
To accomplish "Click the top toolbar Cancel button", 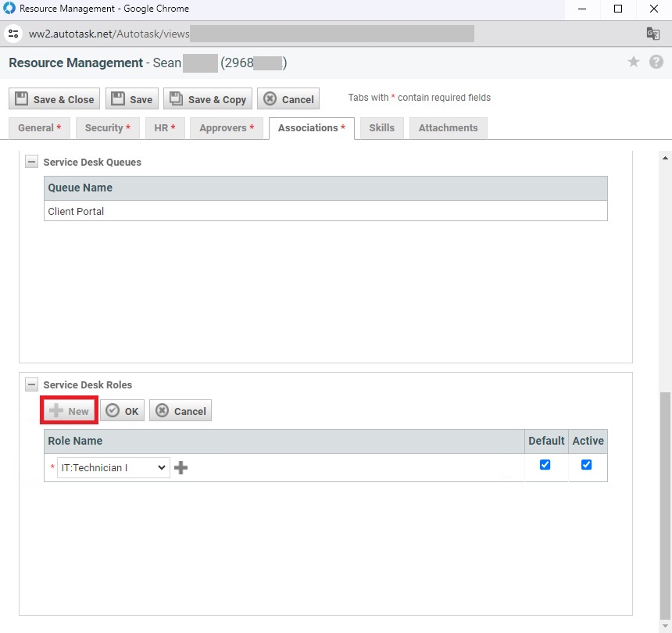I will click(288, 99).
